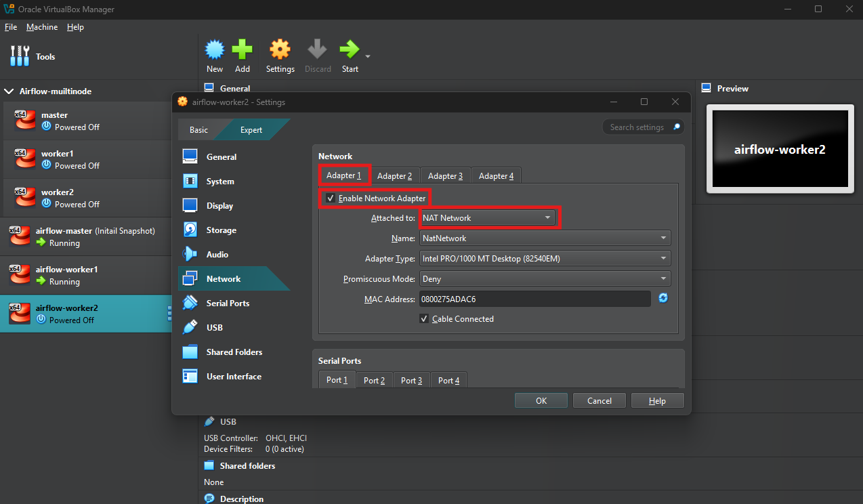Select the master VM icon
This screenshot has width=863, height=504.
25,121
